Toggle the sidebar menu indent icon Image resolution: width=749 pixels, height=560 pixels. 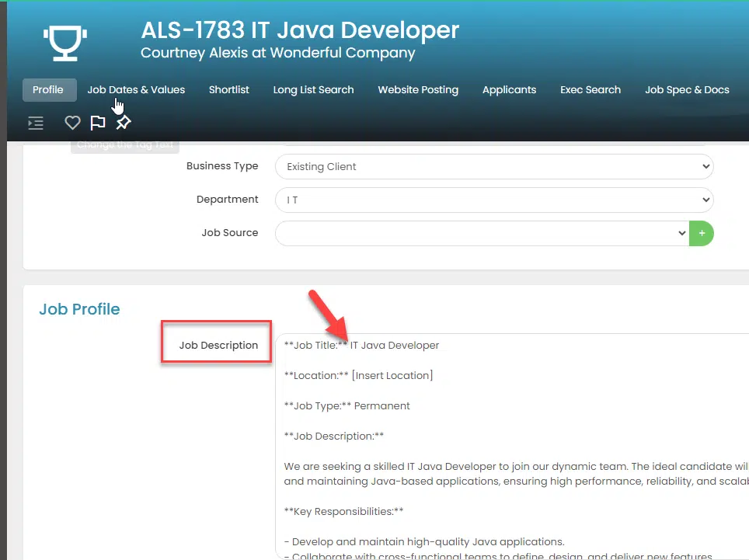click(x=36, y=123)
